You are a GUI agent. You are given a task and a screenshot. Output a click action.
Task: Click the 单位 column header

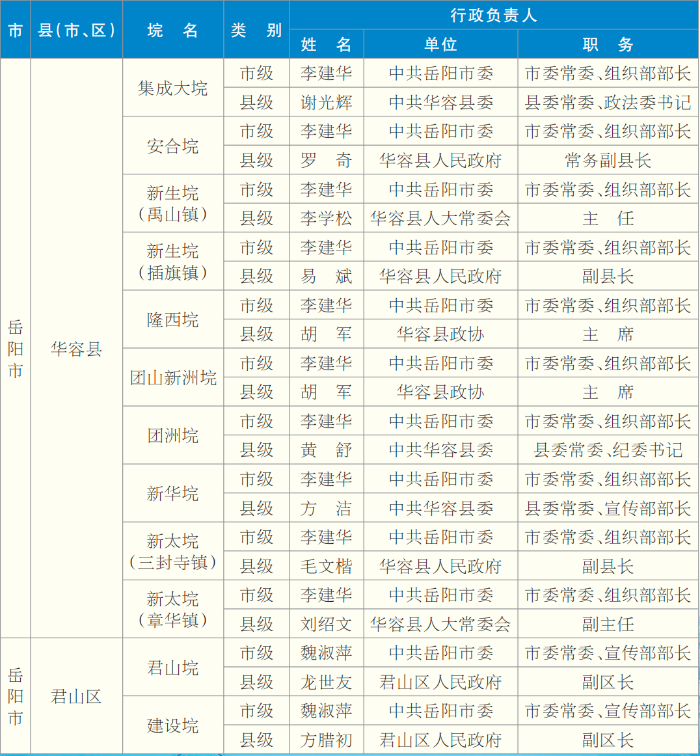[440, 44]
